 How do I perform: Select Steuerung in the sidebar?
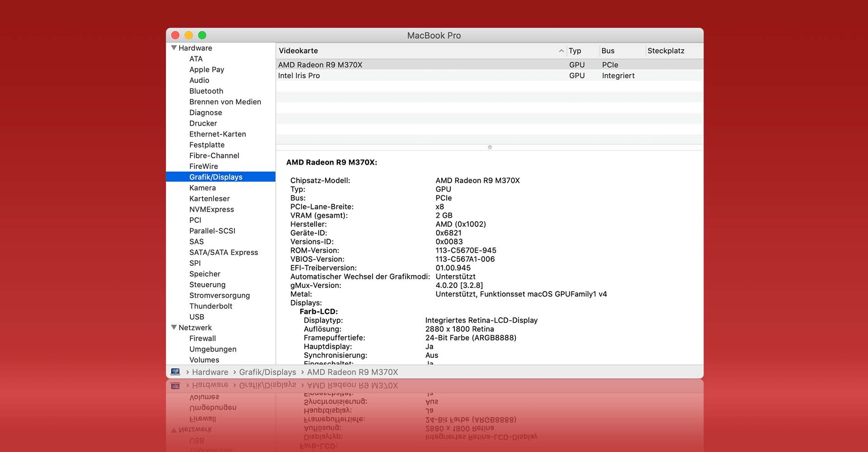207,284
